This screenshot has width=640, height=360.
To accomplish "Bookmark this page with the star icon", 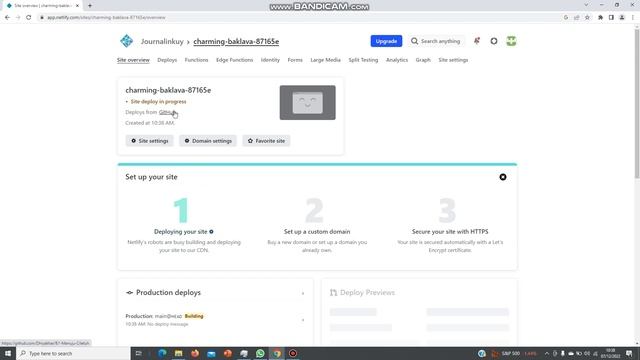I will tap(587, 18).
